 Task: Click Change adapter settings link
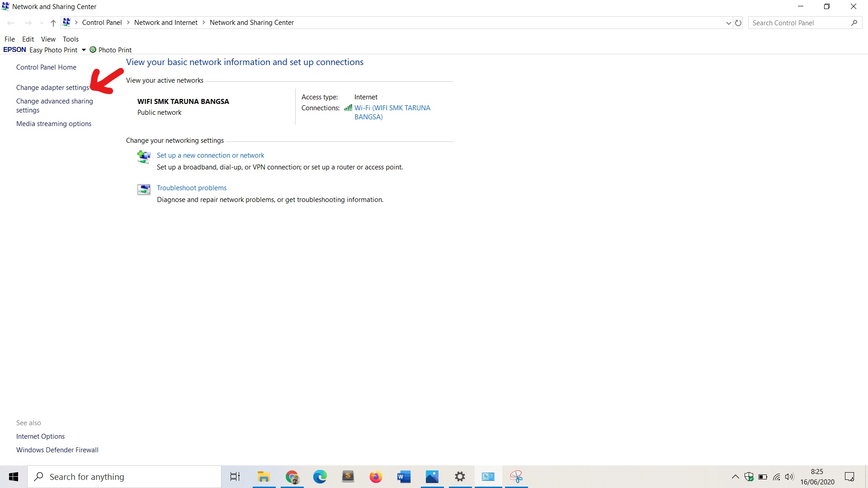tap(52, 88)
